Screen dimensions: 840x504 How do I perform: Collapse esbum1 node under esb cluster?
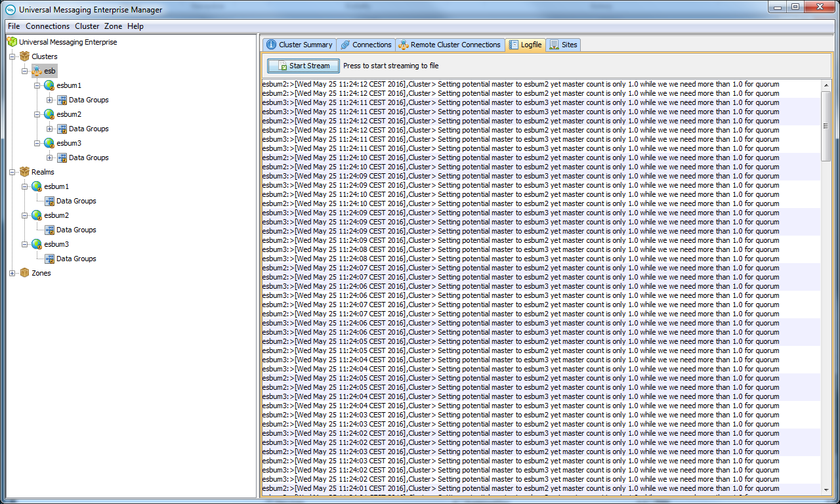click(x=37, y=85)
